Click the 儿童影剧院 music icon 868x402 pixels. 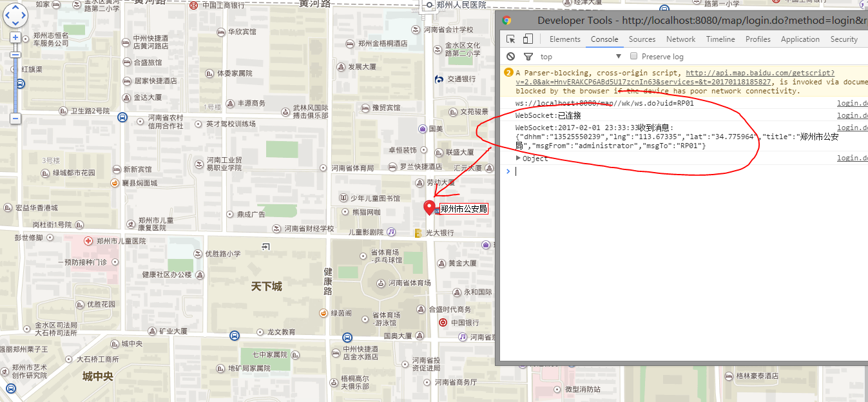pyautogui.click(x=390, y=232)
